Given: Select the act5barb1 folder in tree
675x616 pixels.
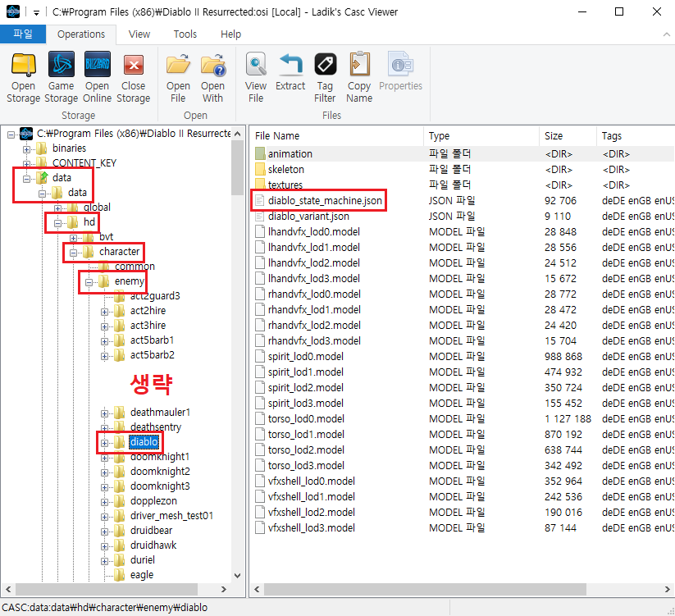Looking at the screenshot, I should [152, 340].
